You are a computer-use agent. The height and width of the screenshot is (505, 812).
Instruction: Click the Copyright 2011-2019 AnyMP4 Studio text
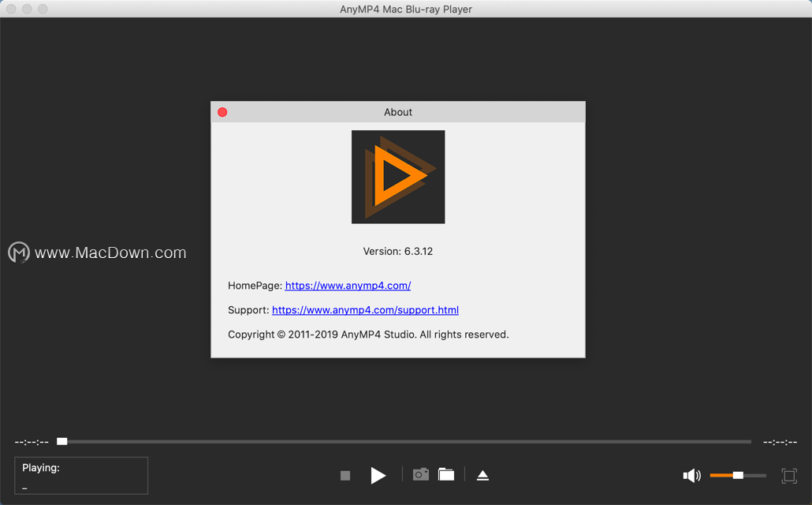click(x=368, y=335)
